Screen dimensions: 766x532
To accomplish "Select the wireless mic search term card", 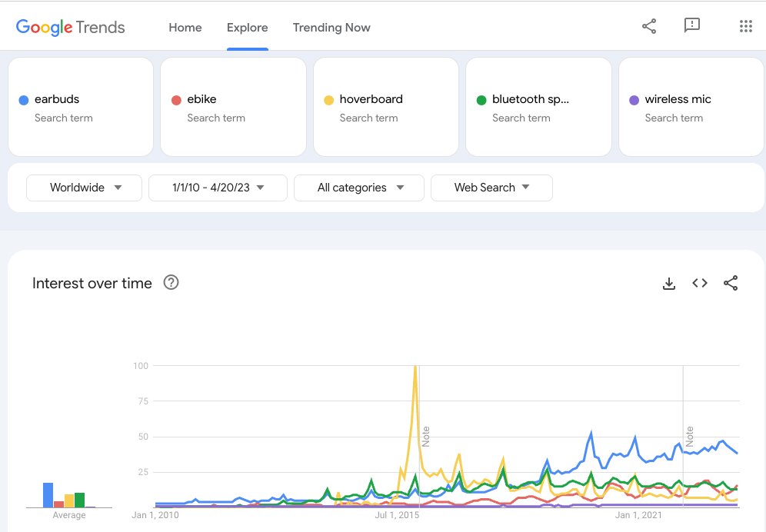I will click(691, 107).
